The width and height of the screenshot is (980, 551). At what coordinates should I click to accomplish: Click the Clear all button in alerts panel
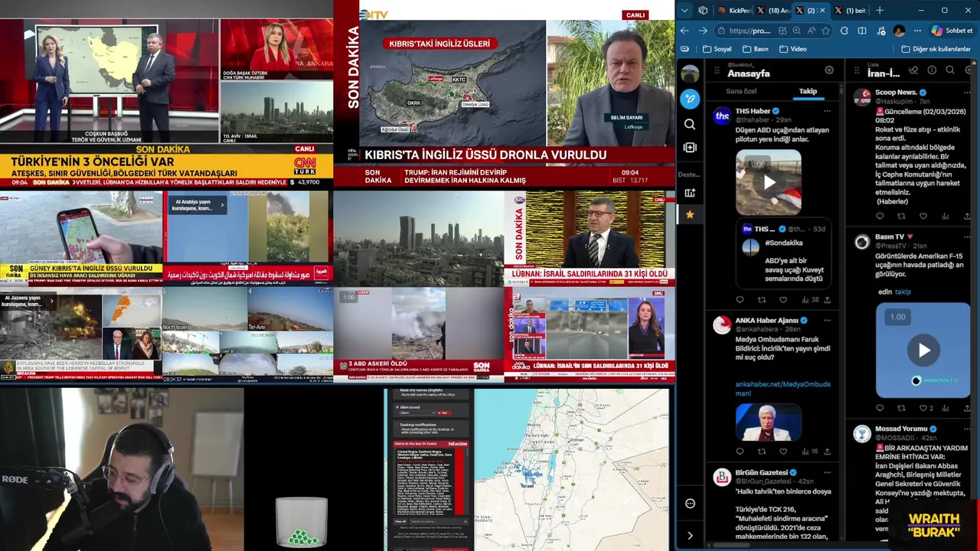(400, 521)
